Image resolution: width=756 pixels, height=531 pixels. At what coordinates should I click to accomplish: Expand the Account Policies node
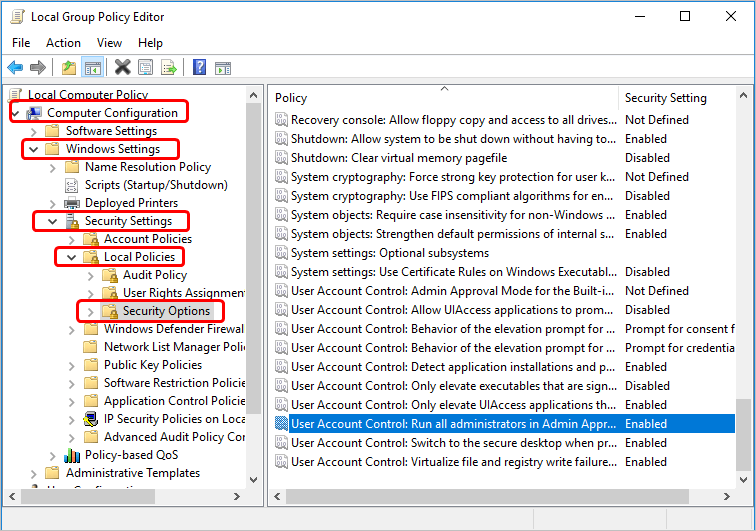(72, 239)
